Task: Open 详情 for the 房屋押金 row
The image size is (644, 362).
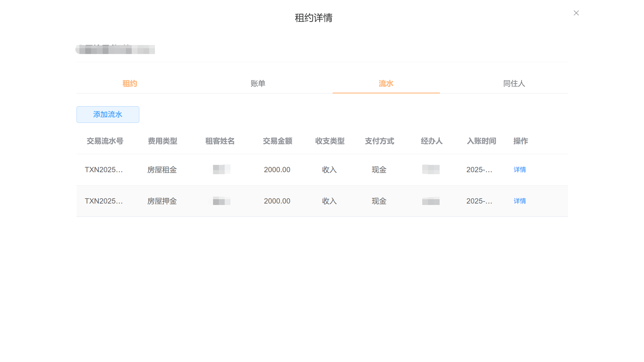Action: click(x=519, y=201)
